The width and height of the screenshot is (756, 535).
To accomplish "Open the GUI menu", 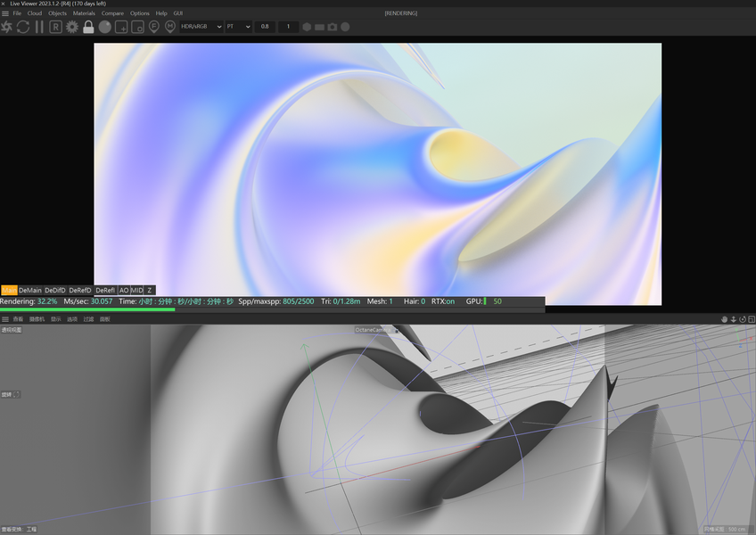I will [178, 13].
